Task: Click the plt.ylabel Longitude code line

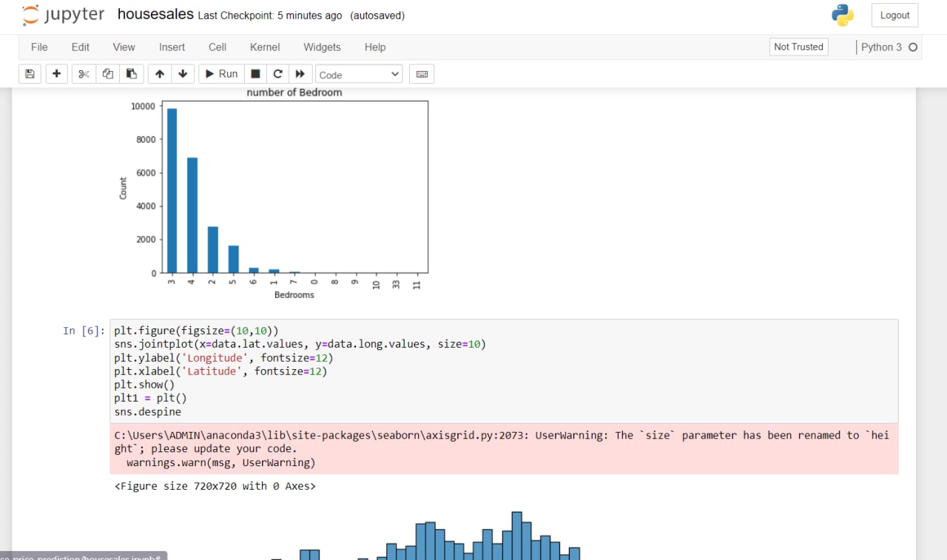Action: tap(223, 358)
